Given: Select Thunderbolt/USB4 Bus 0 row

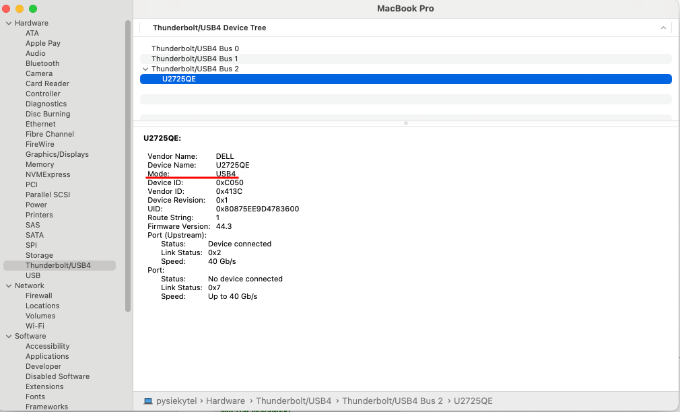Looking at the screenshot, I should [x=195, y=48].
